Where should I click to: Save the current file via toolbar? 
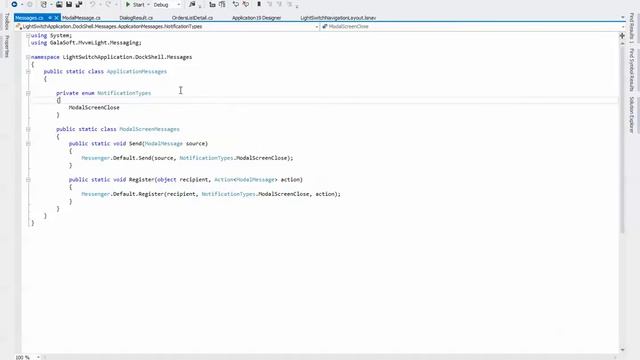[x=69, y=4]
